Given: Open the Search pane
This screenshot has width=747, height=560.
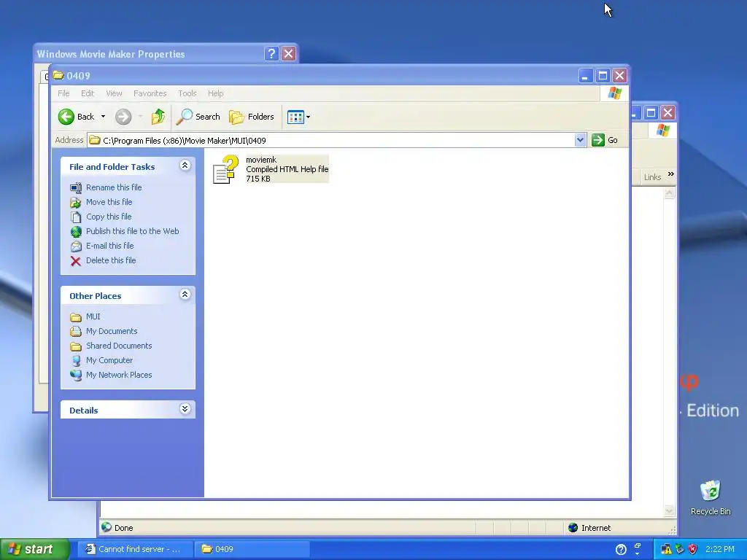Looking at the screenshot, I should pyautogui.click(x=198, y=117).
